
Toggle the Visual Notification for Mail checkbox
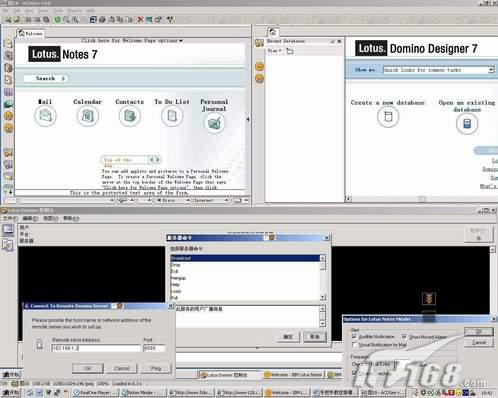[x=354, y=345]
